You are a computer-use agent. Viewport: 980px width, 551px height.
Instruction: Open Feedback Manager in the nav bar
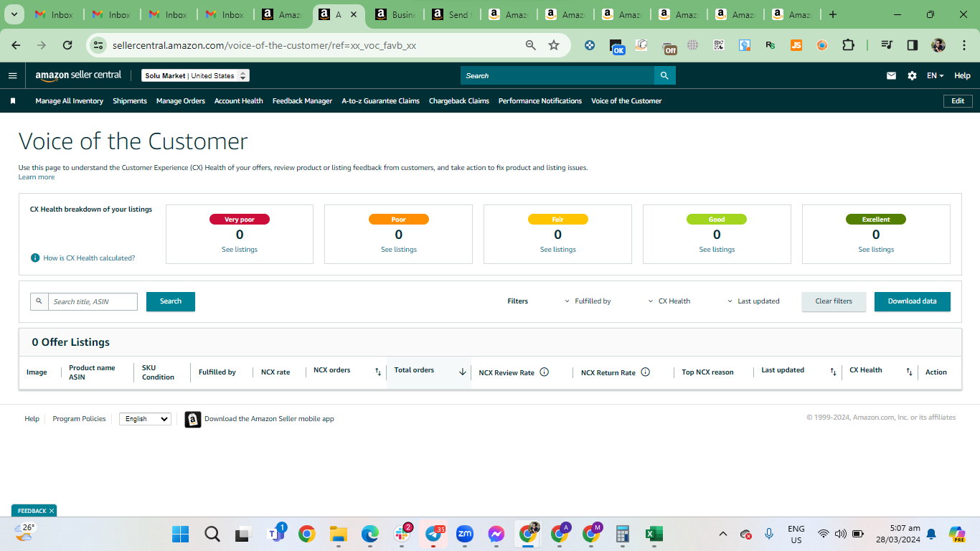pos(302,101)
